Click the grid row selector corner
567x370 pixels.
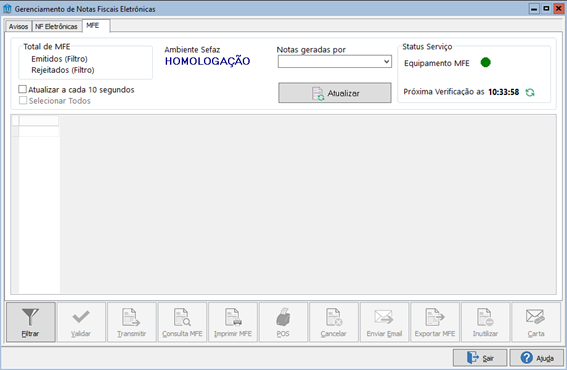[15, 120]
